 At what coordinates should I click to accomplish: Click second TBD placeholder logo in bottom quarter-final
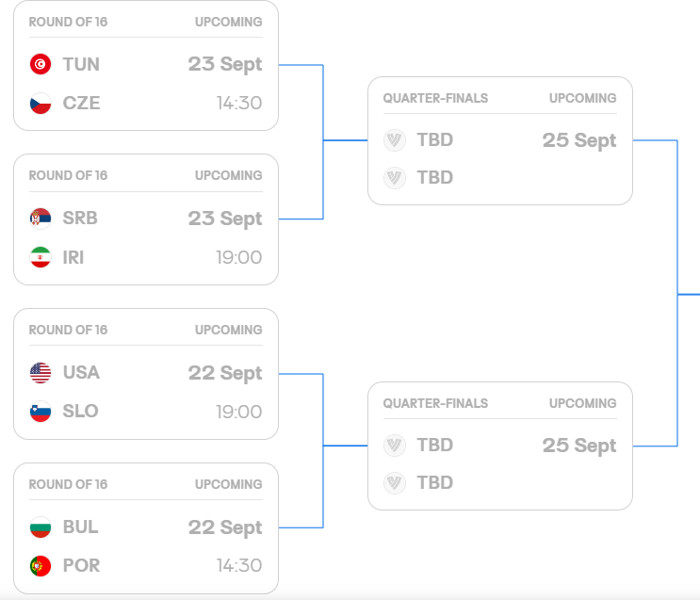[x=395, y=483]
